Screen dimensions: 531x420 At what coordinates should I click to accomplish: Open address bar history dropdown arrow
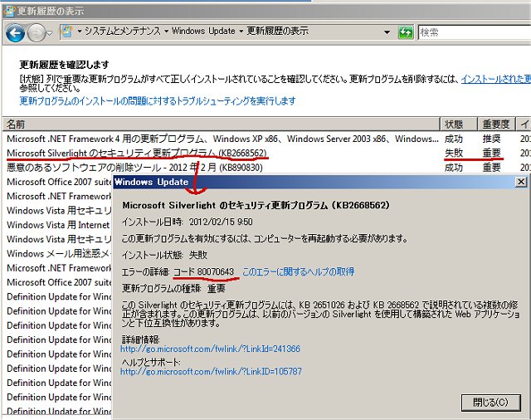(x=387, y=32)
